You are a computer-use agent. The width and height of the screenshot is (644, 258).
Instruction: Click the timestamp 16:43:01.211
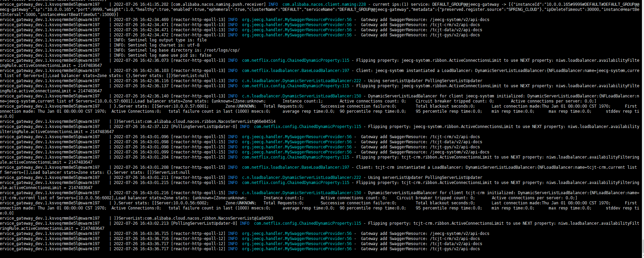[154, 178]
